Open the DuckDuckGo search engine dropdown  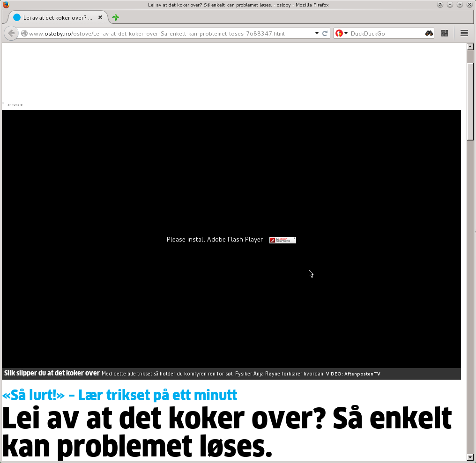[x=342, y=33]
